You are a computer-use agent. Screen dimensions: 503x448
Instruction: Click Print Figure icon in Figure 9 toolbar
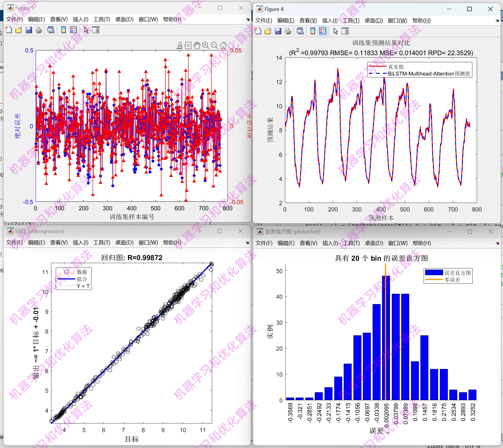(x=39, y=30)
